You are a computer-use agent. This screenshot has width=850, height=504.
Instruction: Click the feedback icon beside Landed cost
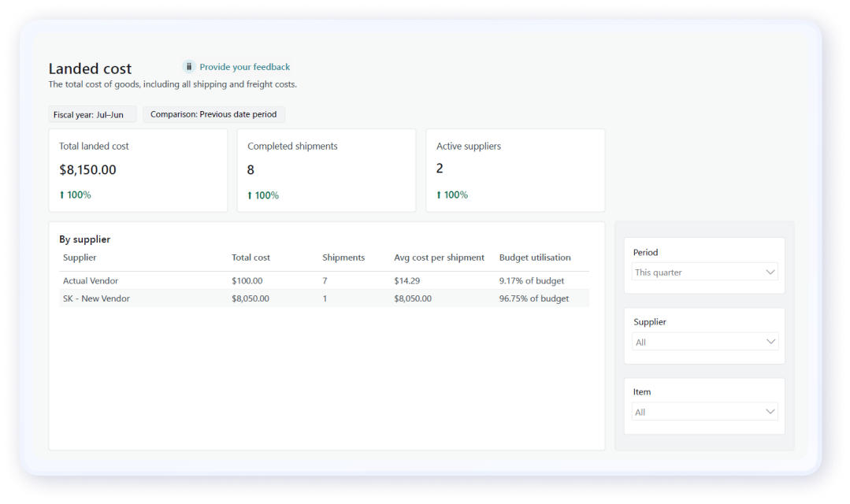tap(189, 67)
